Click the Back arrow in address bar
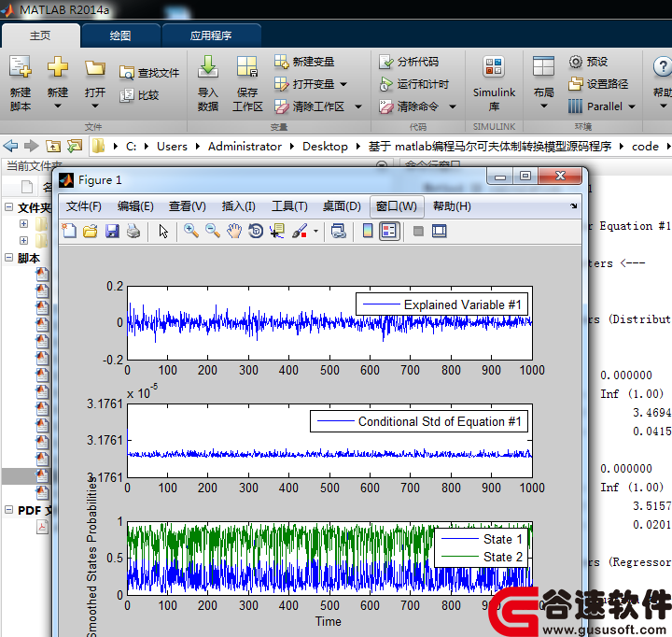Image resolution: width=672 pixels, height=637 pixels. pyautogui.click(x=10, y=146)
